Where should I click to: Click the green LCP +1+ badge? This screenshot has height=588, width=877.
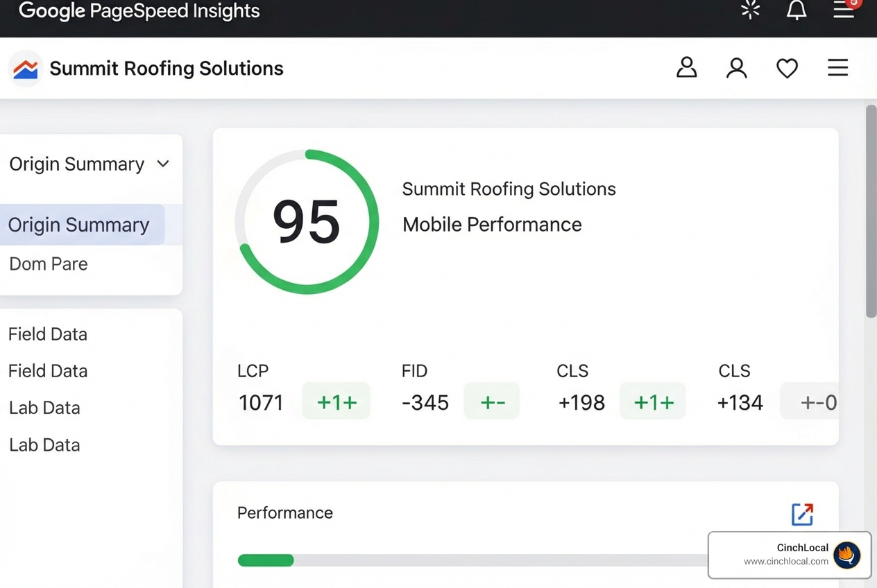[x=337, y=402]
